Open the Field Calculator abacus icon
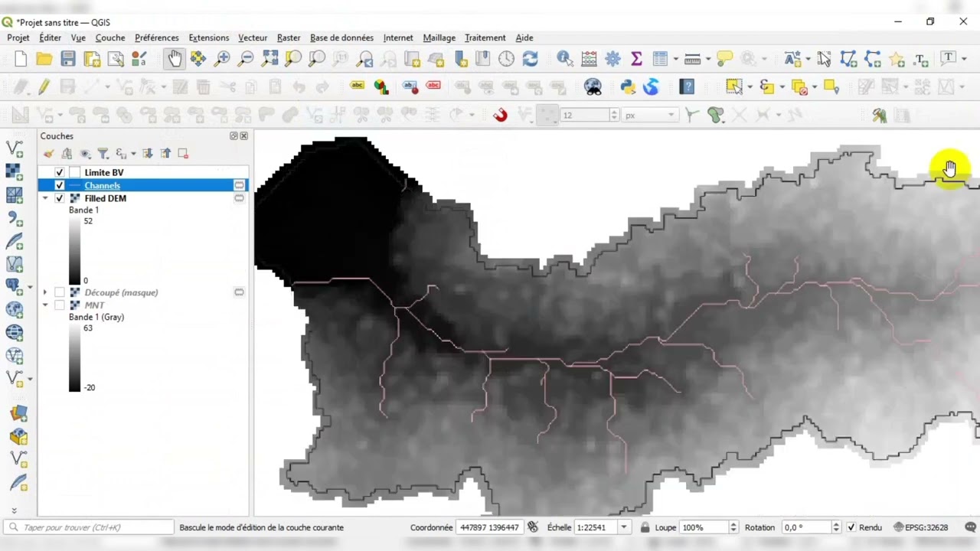This screenshot has width=980, height=551. (x=589, y=59)
